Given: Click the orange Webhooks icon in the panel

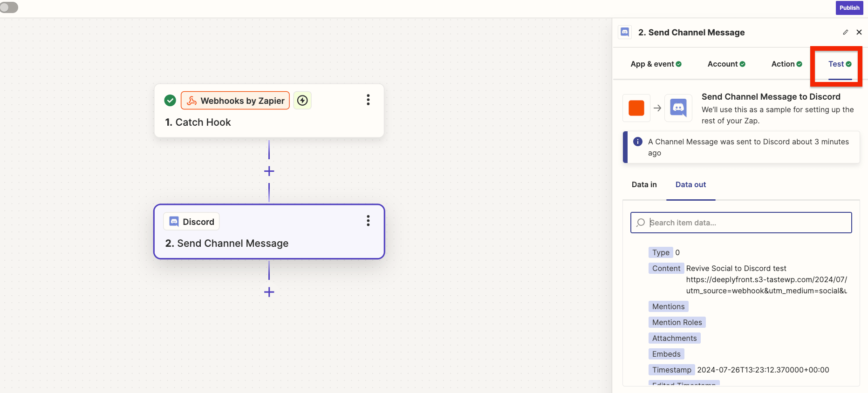Looking at the screenshot, I should point(636,108).
